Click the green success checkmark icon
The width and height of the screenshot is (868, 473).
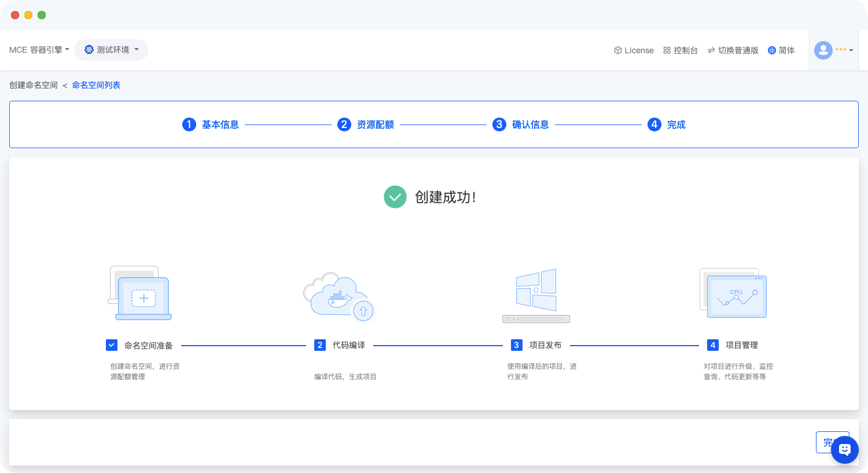[395, 197]
